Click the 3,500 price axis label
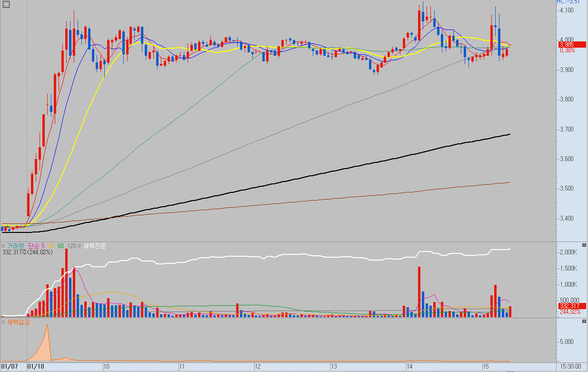This screenshot has height=372, width=588. click(567, 189)
